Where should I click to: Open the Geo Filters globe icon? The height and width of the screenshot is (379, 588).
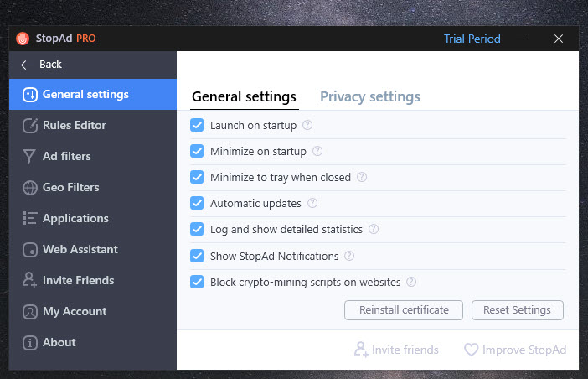29,188
